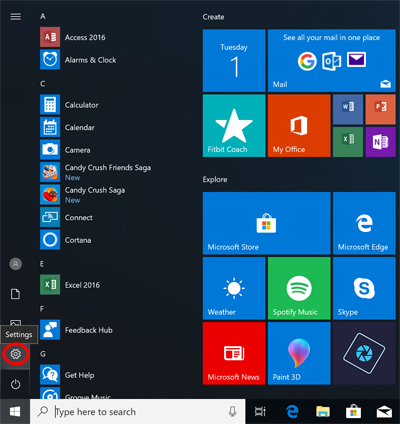Open the Weather tile
Screen dimensions: 400x424
tap(234, 288)
